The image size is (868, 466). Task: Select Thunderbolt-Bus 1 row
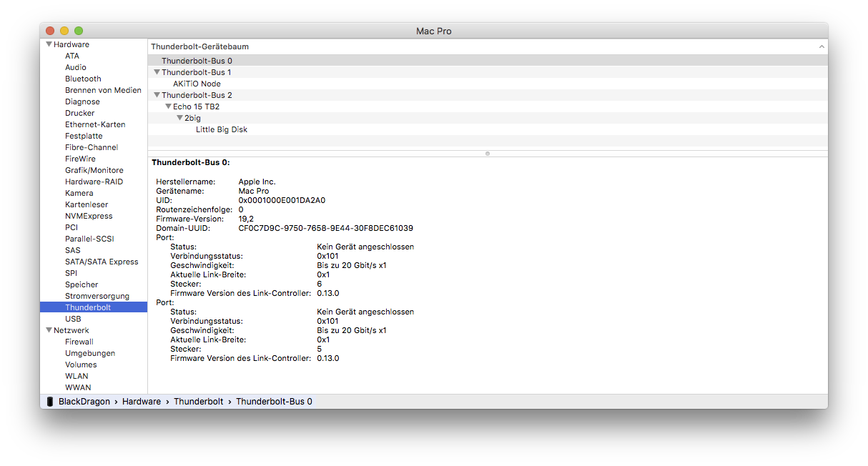(x=488, y=72)
